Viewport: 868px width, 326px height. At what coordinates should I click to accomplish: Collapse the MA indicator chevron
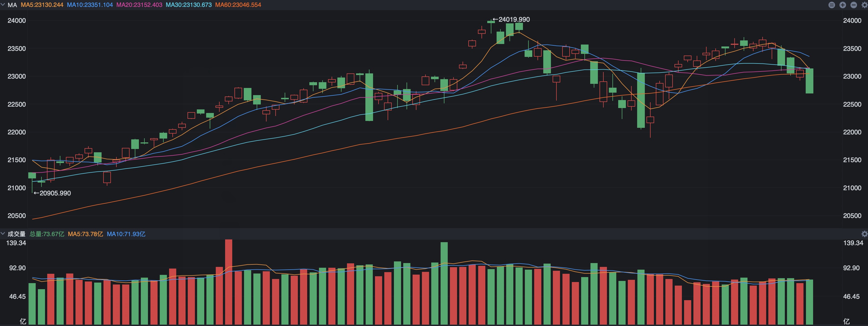3,5
